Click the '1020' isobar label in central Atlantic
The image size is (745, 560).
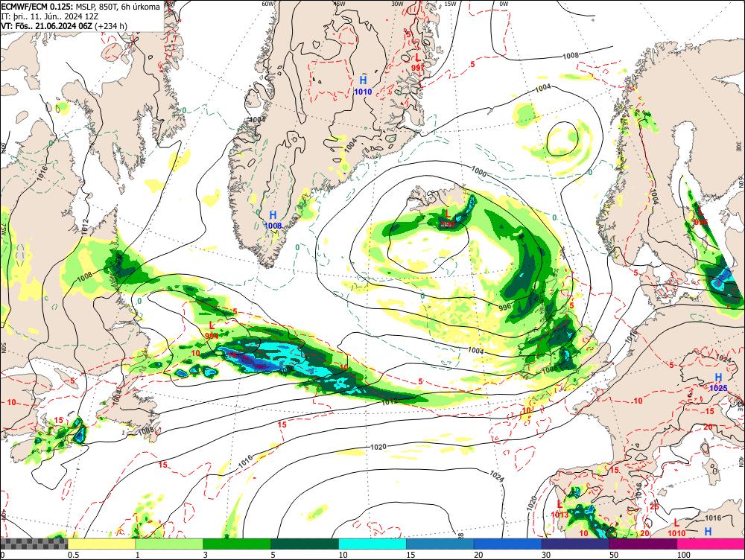378,447
